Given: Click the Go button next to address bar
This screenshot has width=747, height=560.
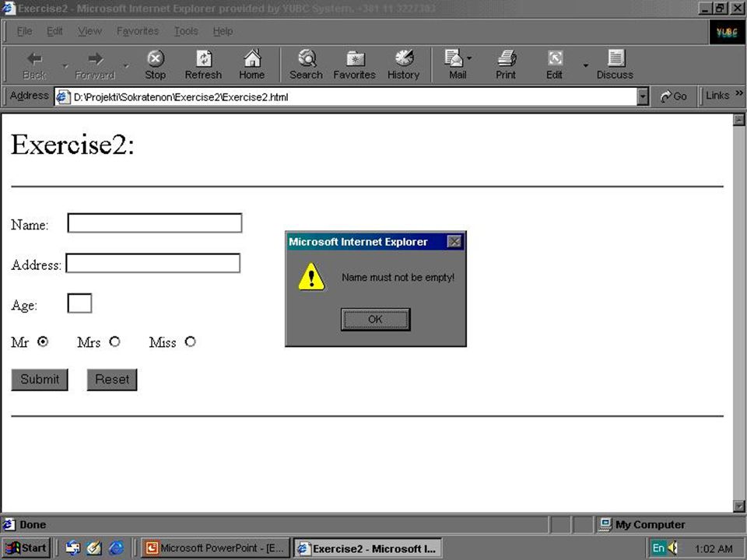Looking at the screenshot, I should click(674, 96).
